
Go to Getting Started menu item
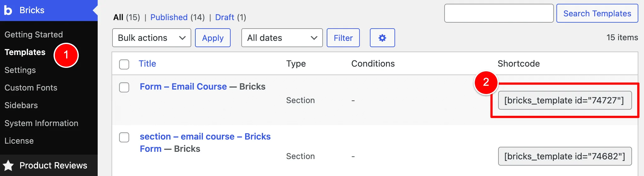(34, 35)
